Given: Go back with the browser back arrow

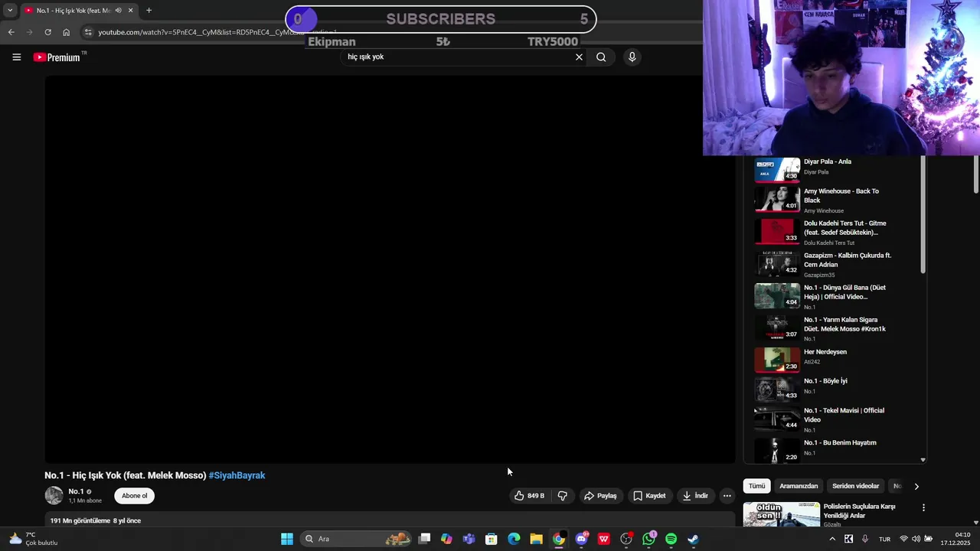Looking at the screenshot, I should 11,32.
